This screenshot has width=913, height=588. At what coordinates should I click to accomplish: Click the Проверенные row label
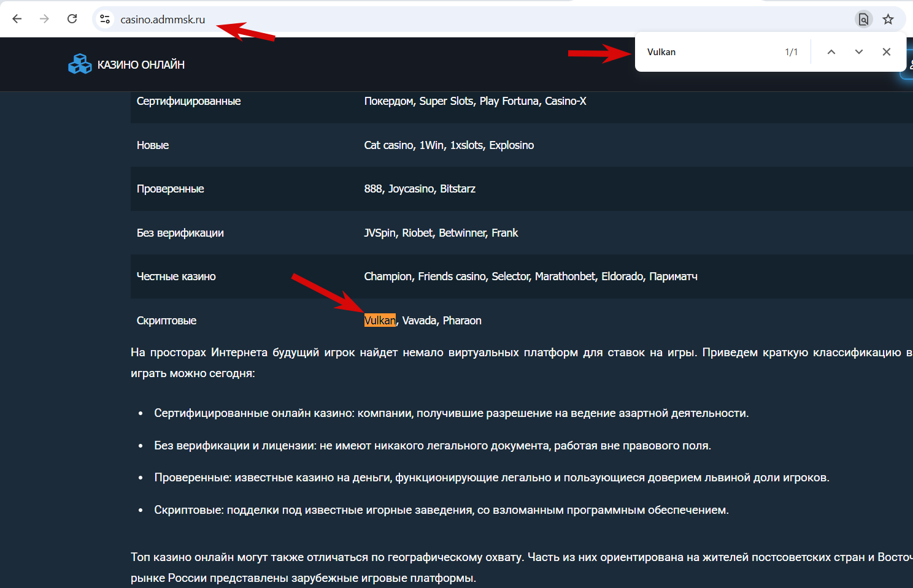pyautogui.click(x=170, y=189)
